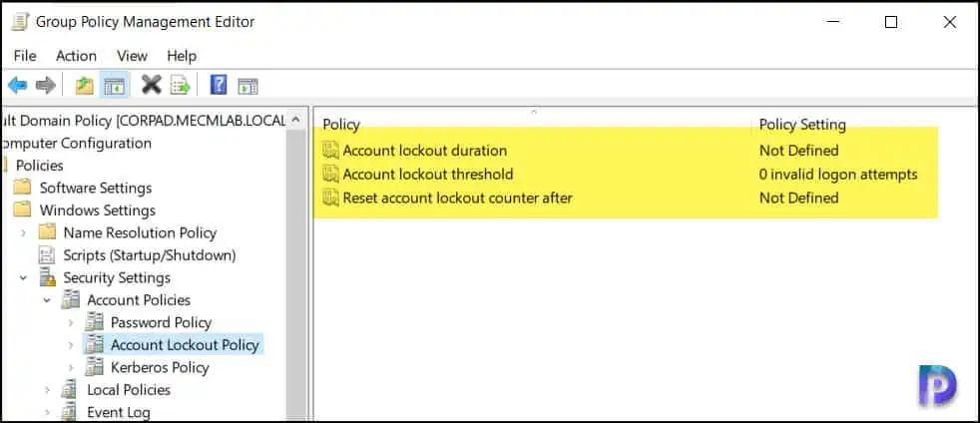This screenshot has height=423, width=980.
Task: Select the Account lockout threshold policy
Action: [428, 175]
